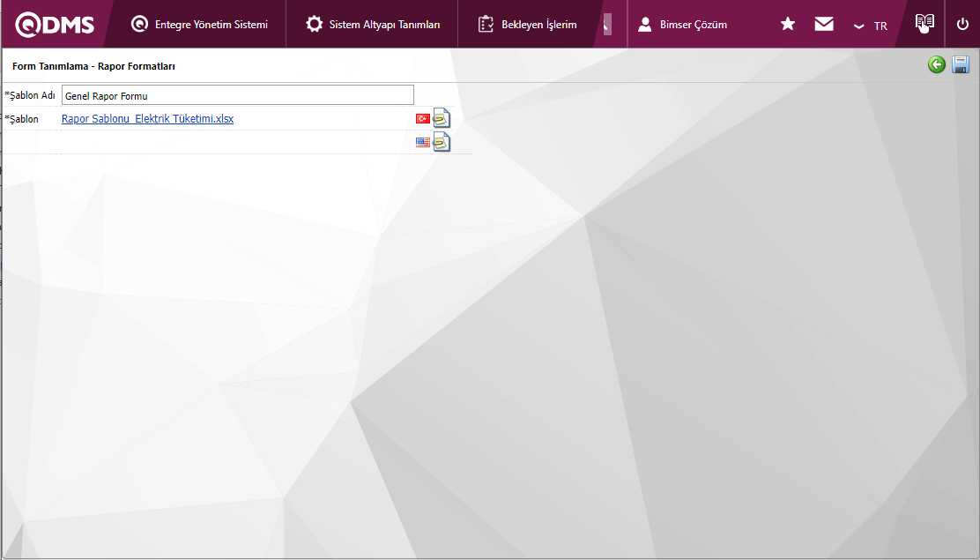Click the Form Tanımlama - Rapor Formatları title
The height and width of the screenshot is (560, 980).
pos(93,66)
